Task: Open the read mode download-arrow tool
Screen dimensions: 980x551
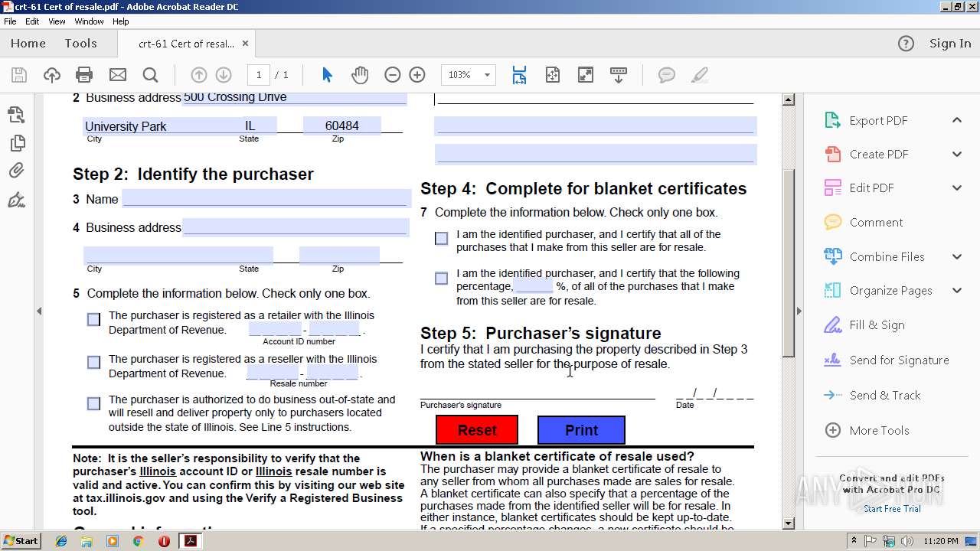Action: [619, 75]
